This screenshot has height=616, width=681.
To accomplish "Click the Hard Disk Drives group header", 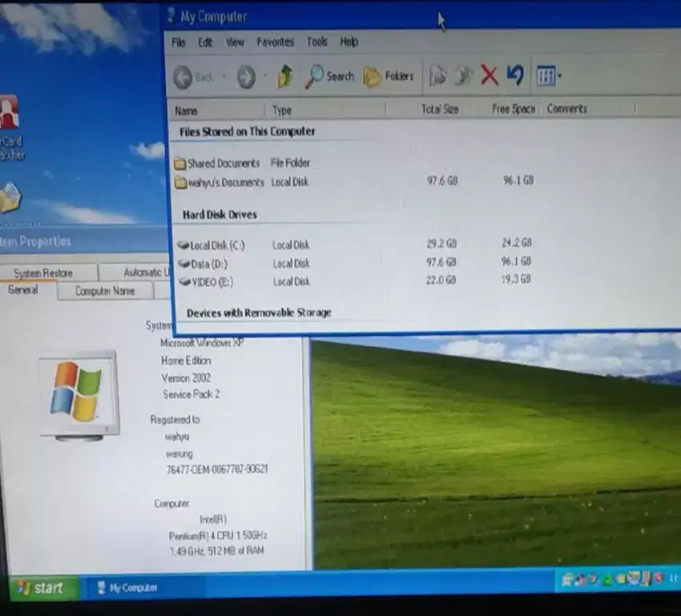I will point(220,215).
